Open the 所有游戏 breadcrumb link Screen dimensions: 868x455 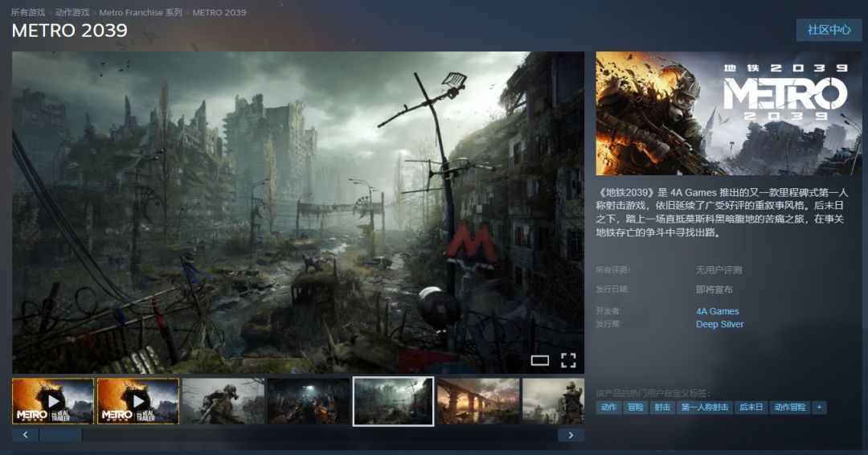(x=28, y=12)
